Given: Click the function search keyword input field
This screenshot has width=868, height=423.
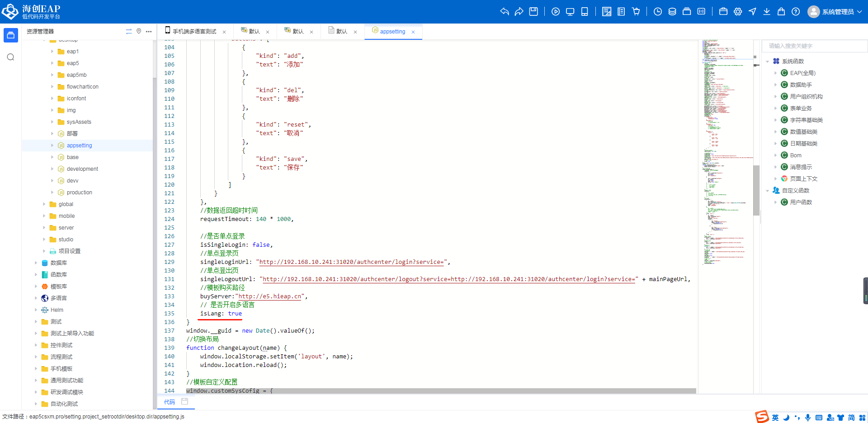Looking at the screenshot, I should pos(814,46).
